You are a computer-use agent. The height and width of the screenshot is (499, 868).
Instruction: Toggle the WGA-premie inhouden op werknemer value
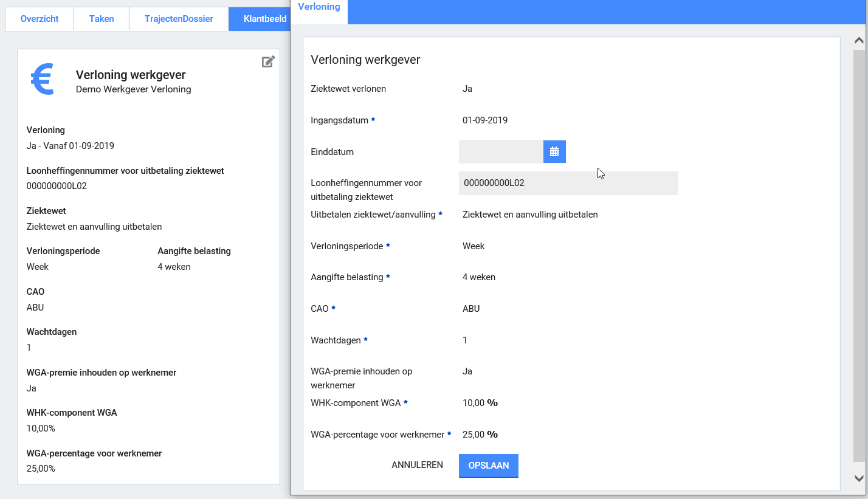pyautogui.click(x=467, y=371)
